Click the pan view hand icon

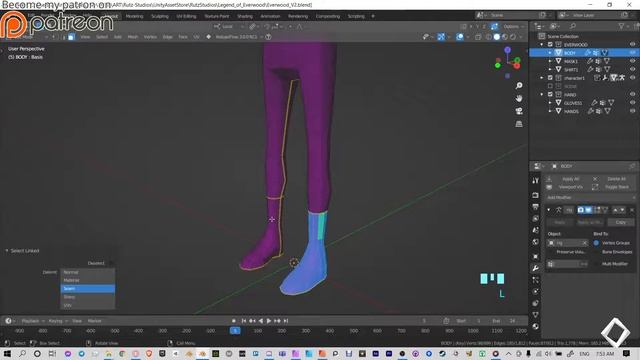(x=519, y=98)
